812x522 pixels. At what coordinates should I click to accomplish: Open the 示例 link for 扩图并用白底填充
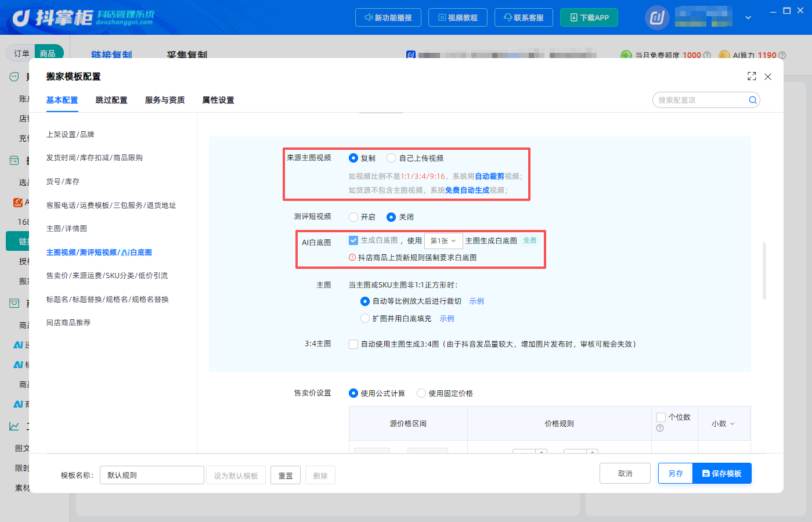447,319
